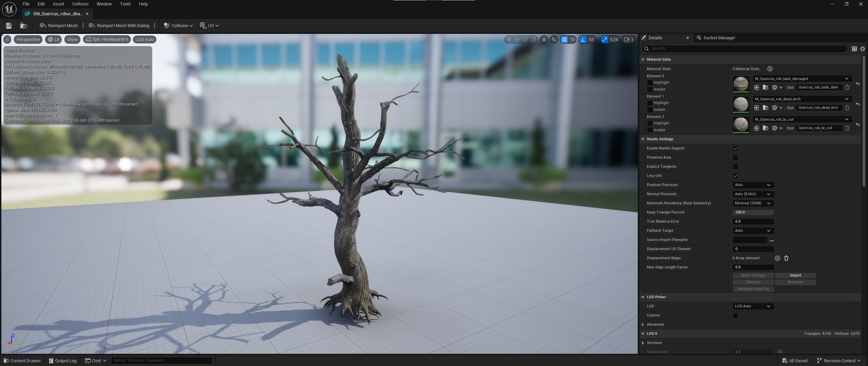Open Fallback Target dropdown
Image resolution: width=868 pixels, height=366 pixels.
click(x=753, y=231)
